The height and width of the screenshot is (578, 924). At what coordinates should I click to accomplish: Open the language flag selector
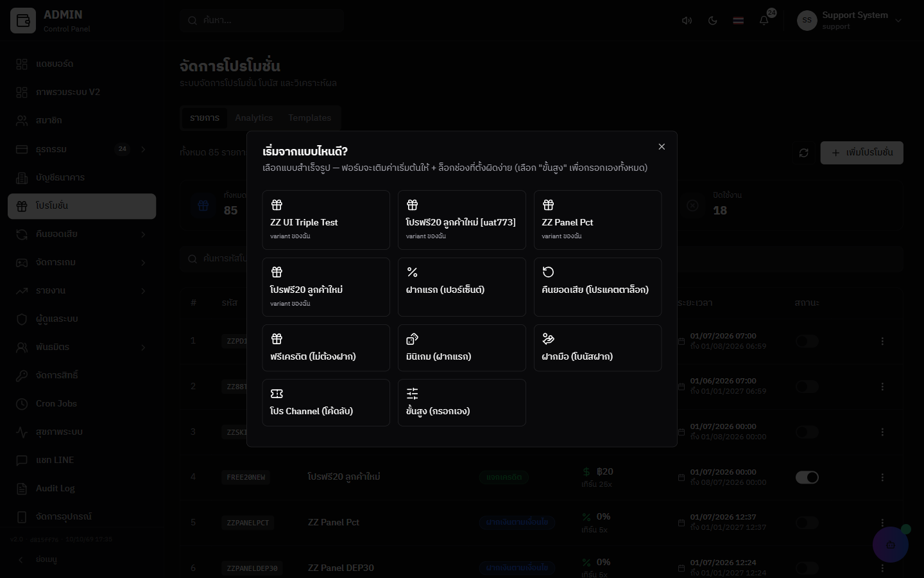pyautogui.click(x=738, y=21)
